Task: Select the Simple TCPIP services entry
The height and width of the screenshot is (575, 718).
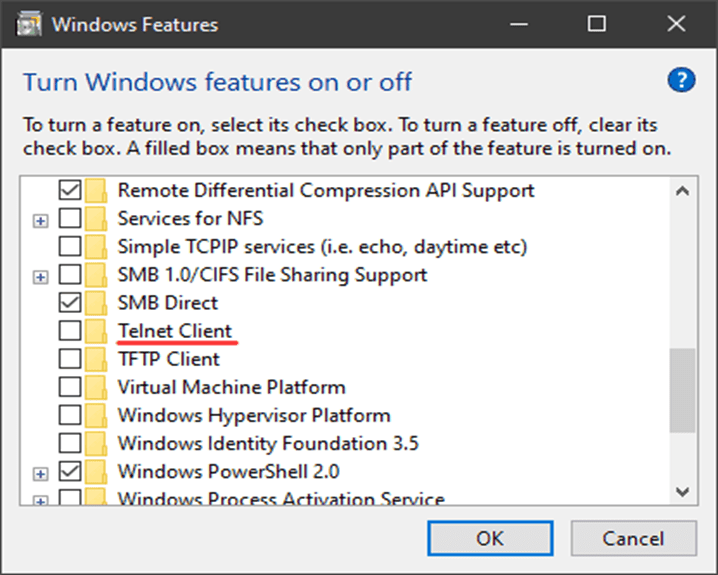Action: pyautogui.click(x=322, y=246)
